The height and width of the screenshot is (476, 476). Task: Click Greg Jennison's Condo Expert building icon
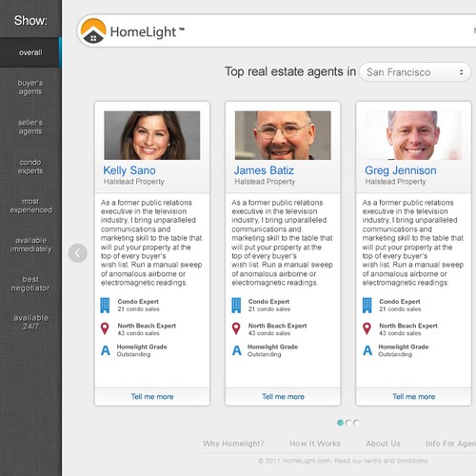pos(367,306)
